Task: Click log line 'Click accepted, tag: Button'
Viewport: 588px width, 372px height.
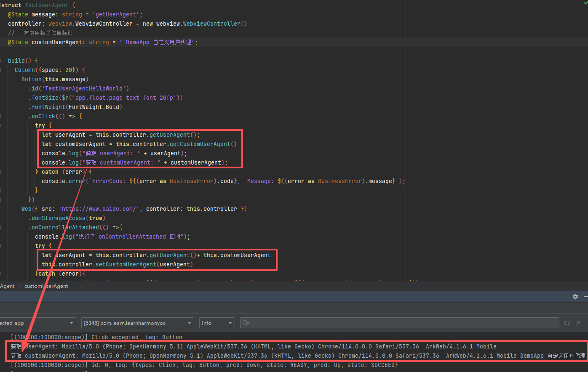Action: pos(96,337)
